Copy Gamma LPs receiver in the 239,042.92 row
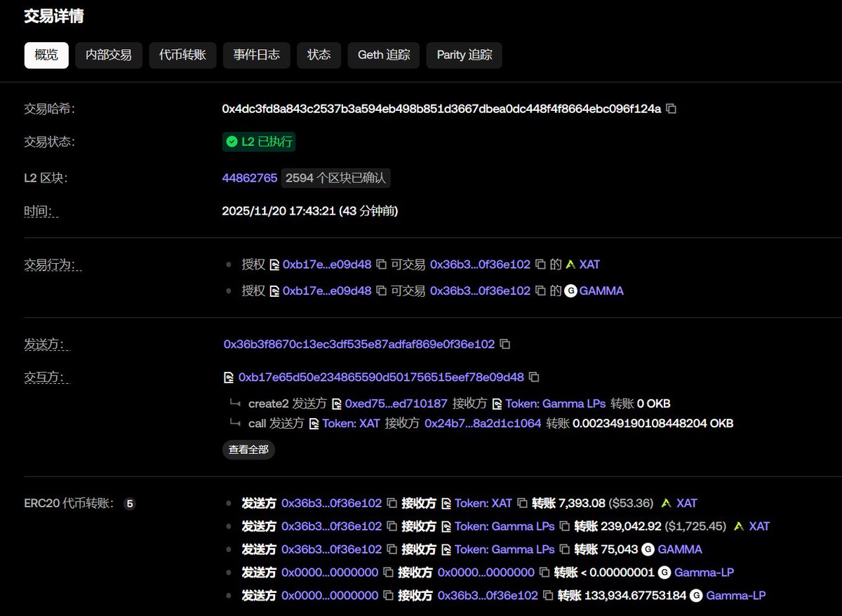 click(x=564, y=526)
